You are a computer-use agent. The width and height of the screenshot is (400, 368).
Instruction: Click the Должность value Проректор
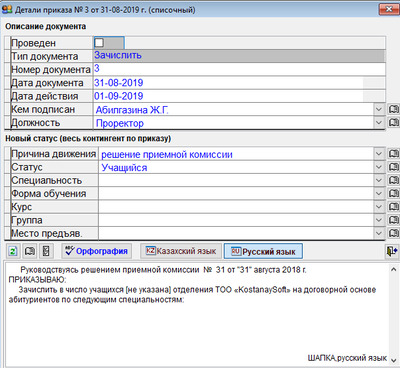click(x=120, y=123)
